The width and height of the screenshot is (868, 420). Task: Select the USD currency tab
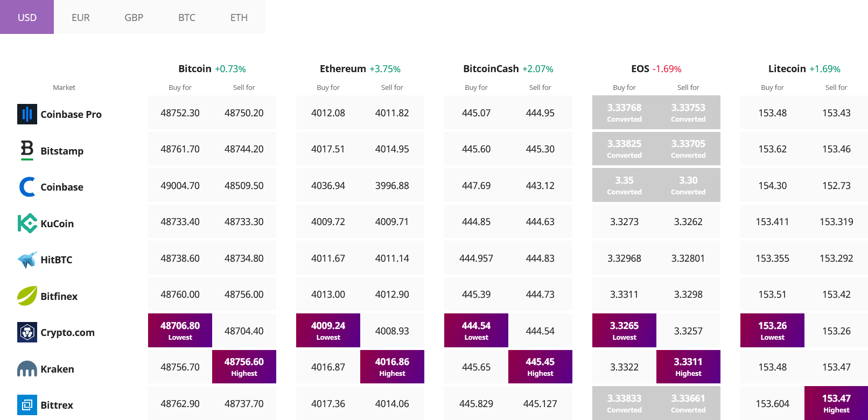point(27,17)
